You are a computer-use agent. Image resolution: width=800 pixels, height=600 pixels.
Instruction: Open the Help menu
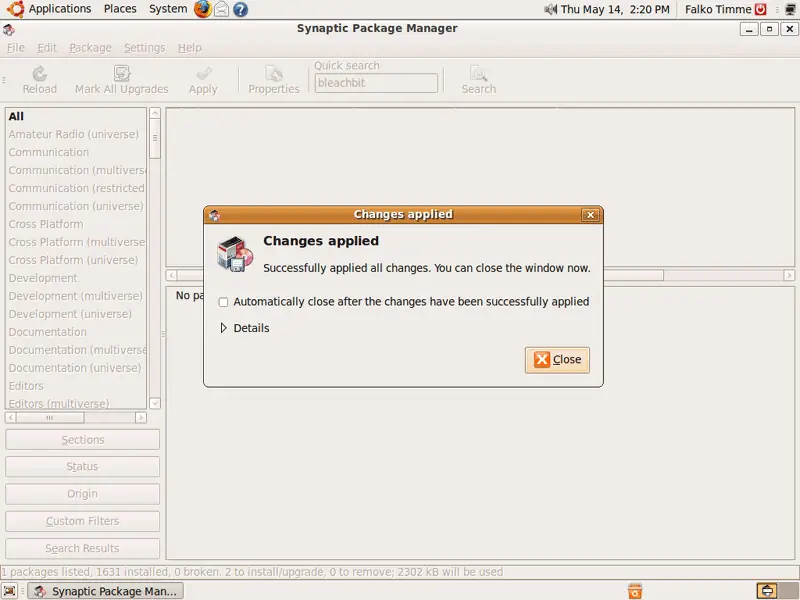point(190,47)
